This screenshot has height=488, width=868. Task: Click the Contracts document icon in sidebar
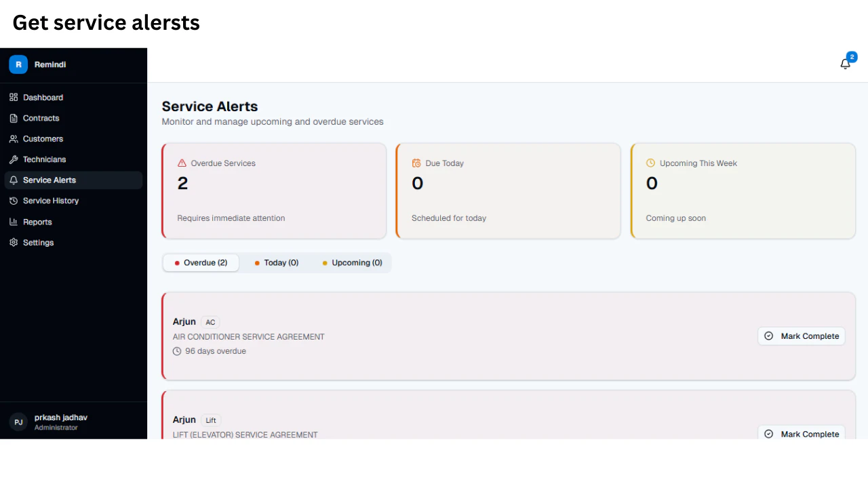[x=14, y=118]
